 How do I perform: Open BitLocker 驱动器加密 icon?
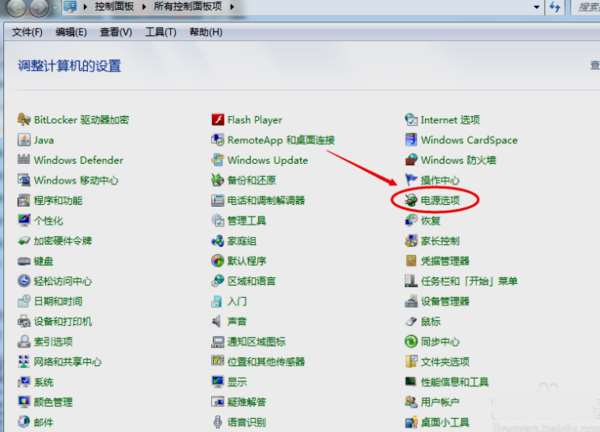point(23,120)
